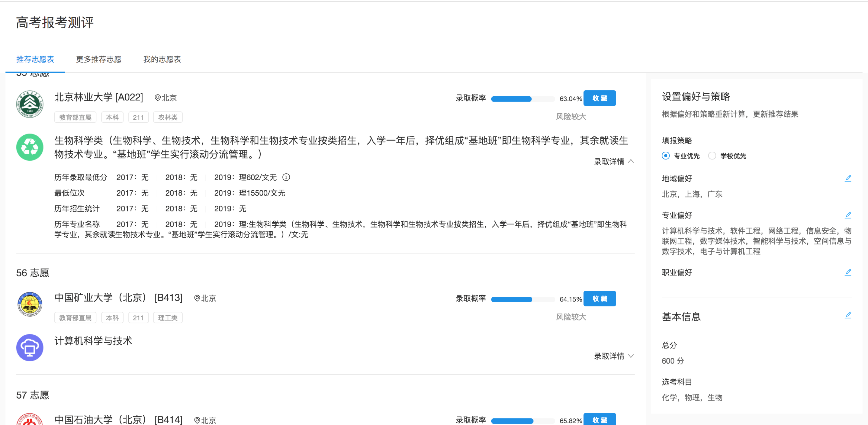Select the 专业优先 strategy radio button
The height and width of the screenshot is (425, 868).
point(665,156)
